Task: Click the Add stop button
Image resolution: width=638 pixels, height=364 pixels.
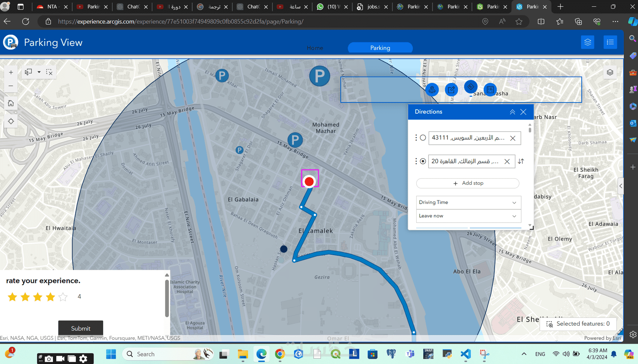Action: click(x=468, y=183)
